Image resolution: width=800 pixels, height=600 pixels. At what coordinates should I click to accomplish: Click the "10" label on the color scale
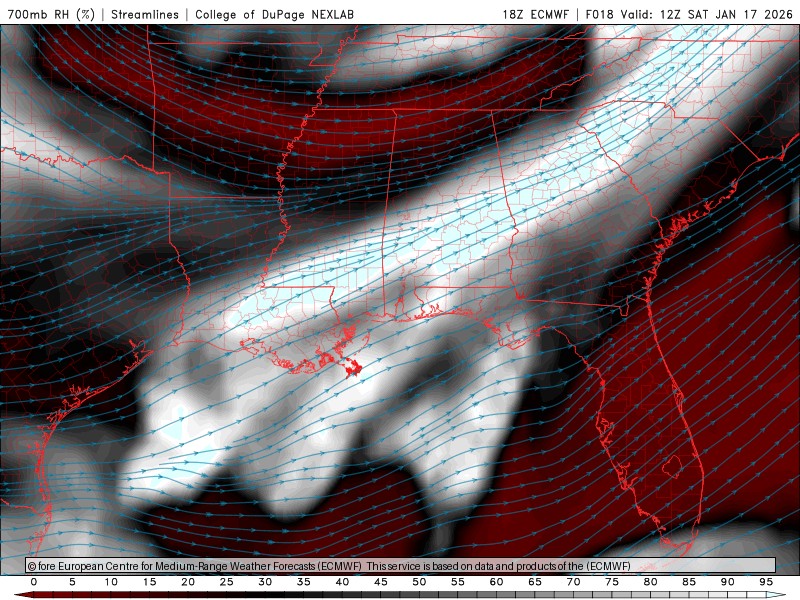pyautogui.click(x=111, y=582)
